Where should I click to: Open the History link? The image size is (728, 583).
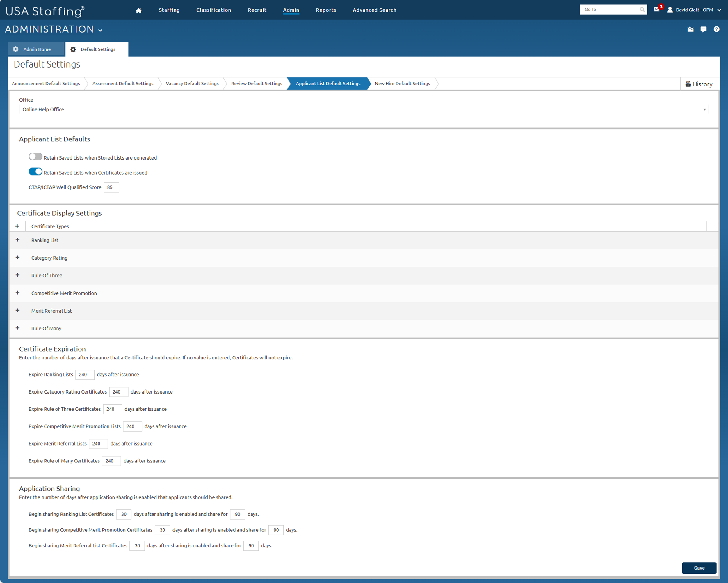[x=699, y=84]
